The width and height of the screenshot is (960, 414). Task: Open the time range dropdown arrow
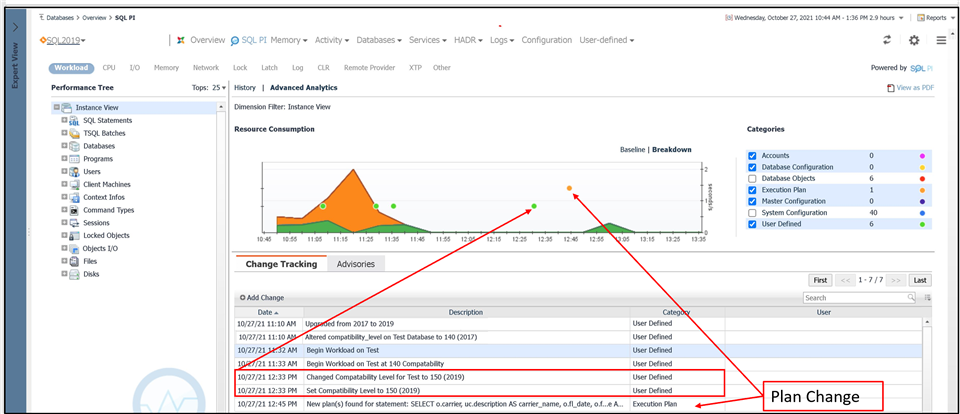pos(901,18)
